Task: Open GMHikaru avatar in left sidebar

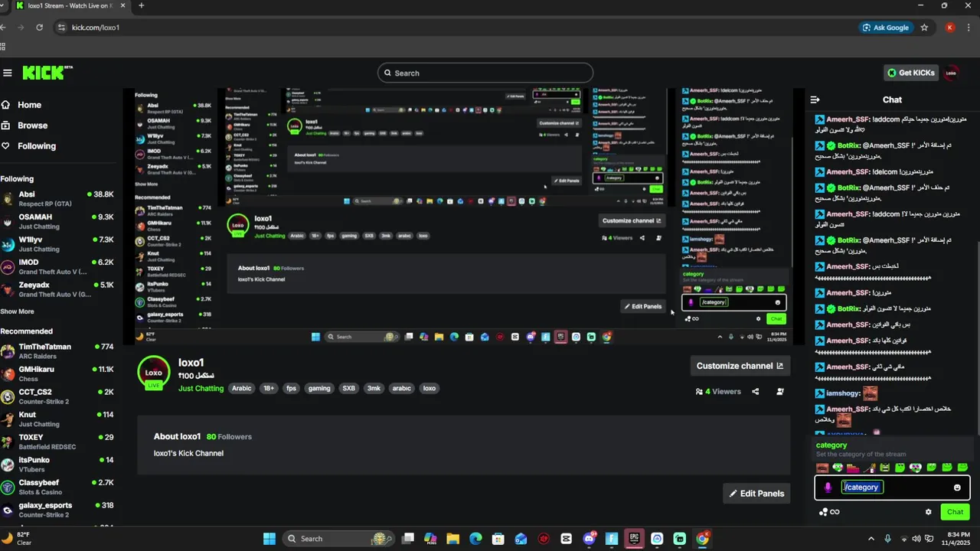Action: [x=8, y=374]
